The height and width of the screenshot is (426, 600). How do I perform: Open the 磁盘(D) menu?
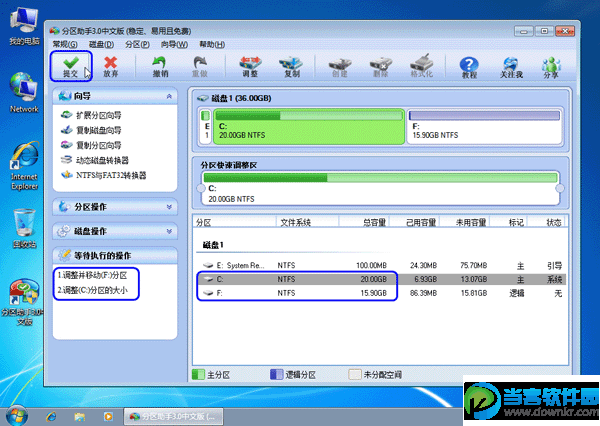coord(101,44)
